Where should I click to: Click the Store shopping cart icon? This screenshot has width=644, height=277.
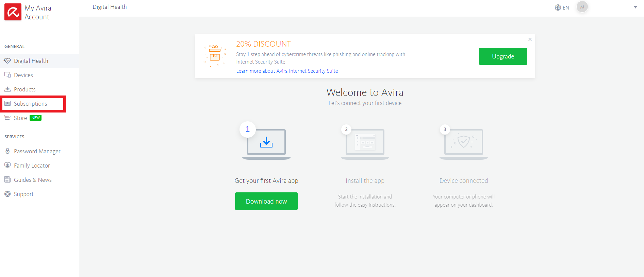click(x=7, y=118)
